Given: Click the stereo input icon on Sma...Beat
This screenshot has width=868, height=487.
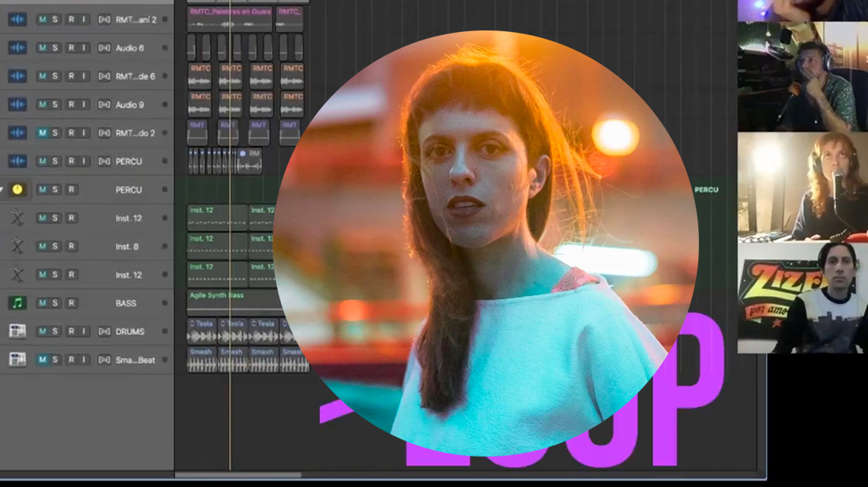Looking at the screenshot, I should coord(104,360).
